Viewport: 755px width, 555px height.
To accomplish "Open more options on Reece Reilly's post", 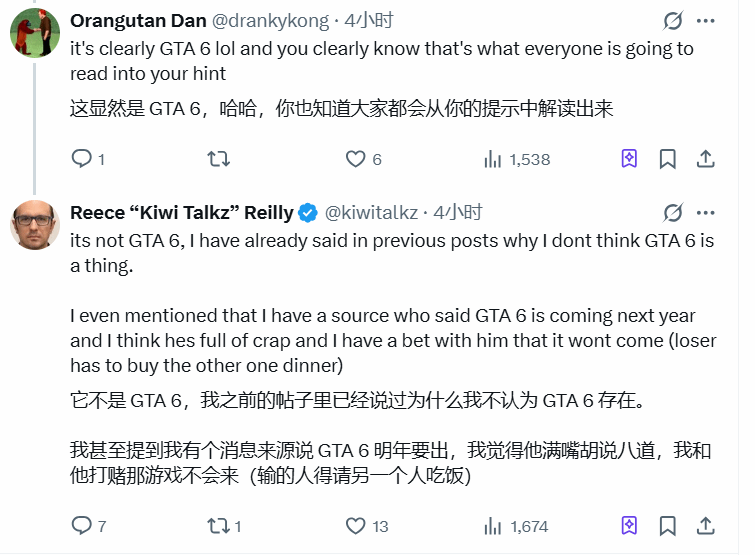I will [x=706, y=212].
